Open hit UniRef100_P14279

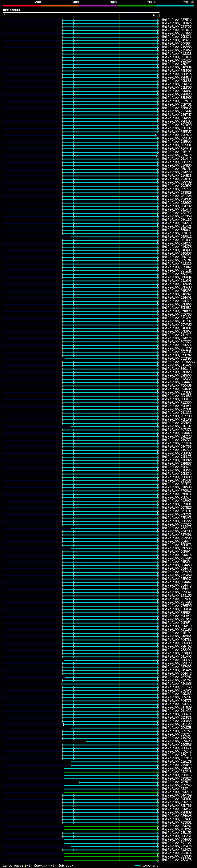pos(177,172)
